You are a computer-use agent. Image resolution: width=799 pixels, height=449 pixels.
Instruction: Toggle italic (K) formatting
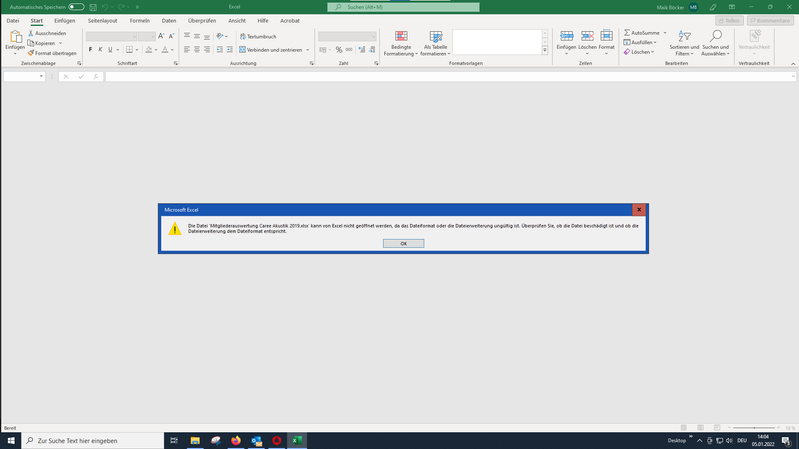click(100, 50)
